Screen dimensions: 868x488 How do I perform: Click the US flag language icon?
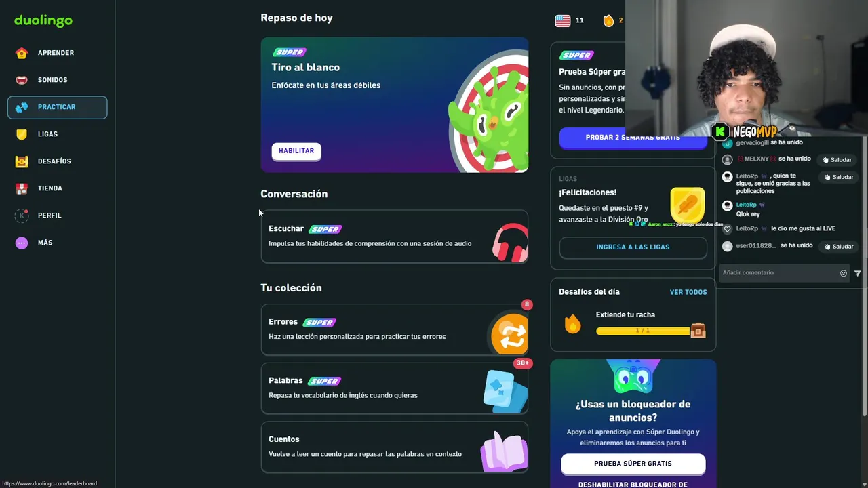tap(563, 20)
